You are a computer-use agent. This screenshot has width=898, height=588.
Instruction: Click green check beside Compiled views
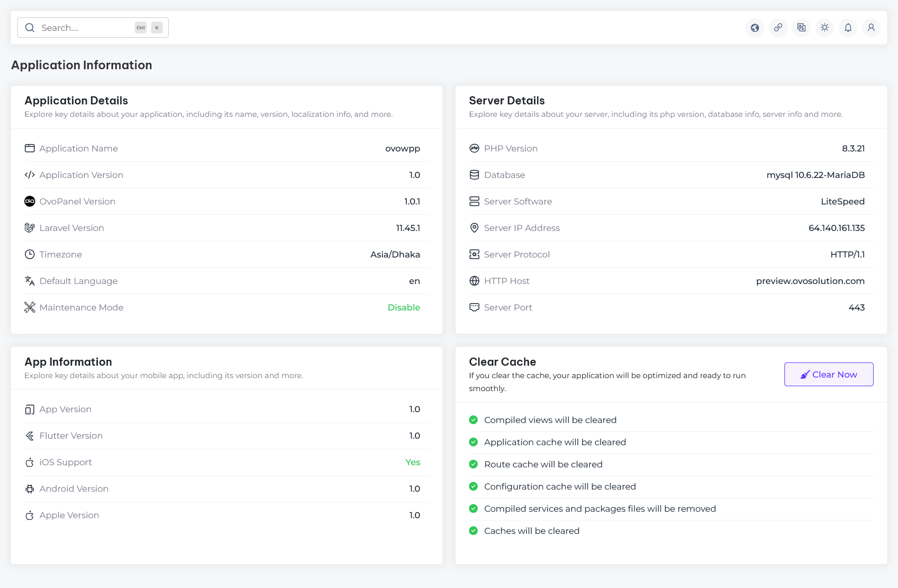(473, 420)
